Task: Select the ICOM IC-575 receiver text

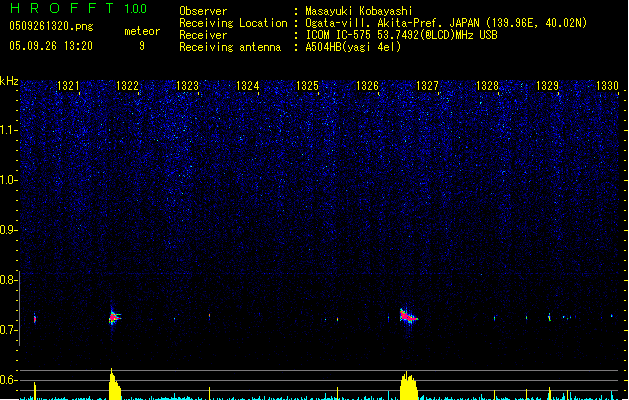Action: click(401, 35)
